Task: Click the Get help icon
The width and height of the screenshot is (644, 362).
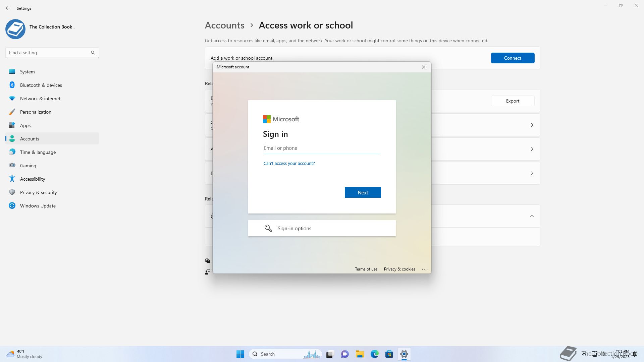Action: coord(208,261)
